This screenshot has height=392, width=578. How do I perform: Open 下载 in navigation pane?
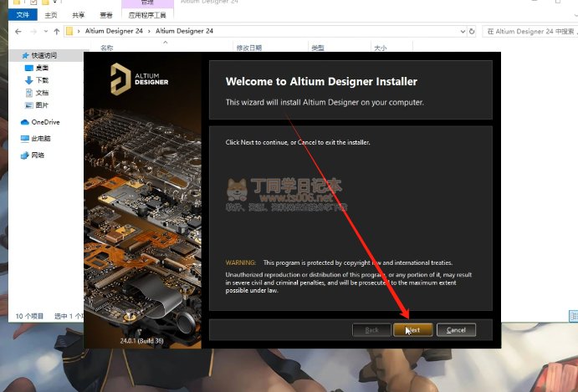[42, 80]
